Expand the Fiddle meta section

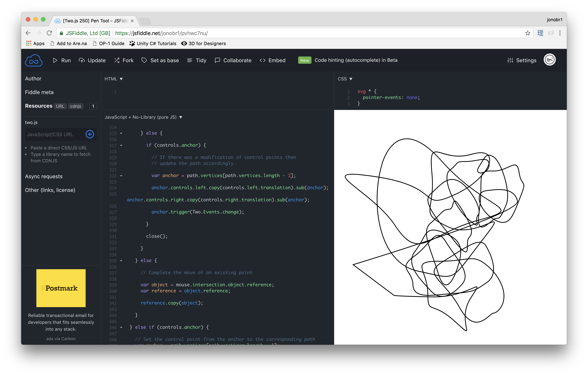39,92
